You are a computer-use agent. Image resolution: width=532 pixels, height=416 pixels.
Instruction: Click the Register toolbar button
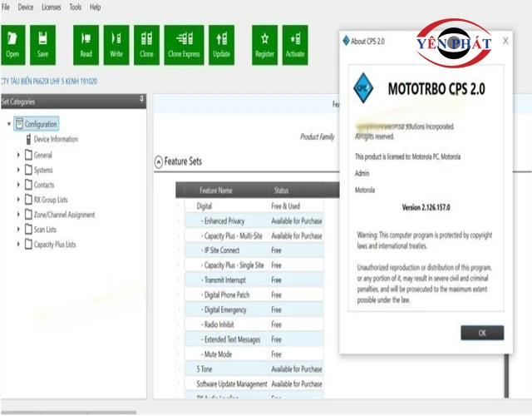click(264, 45)
